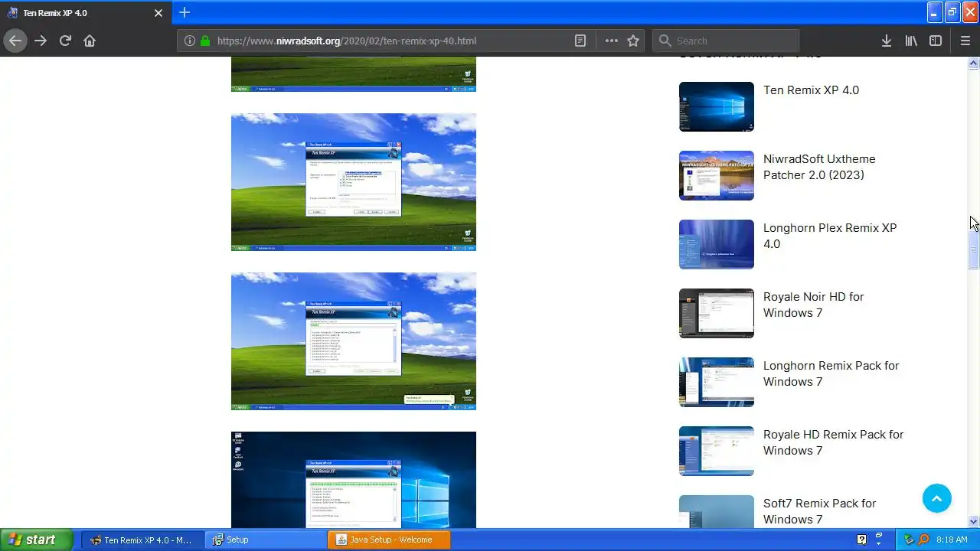The width and height of the screenshot is (980, 551).
Task: Switch to Ten Remix XP 4.0 taskbar button
Action: coord(142,540)
